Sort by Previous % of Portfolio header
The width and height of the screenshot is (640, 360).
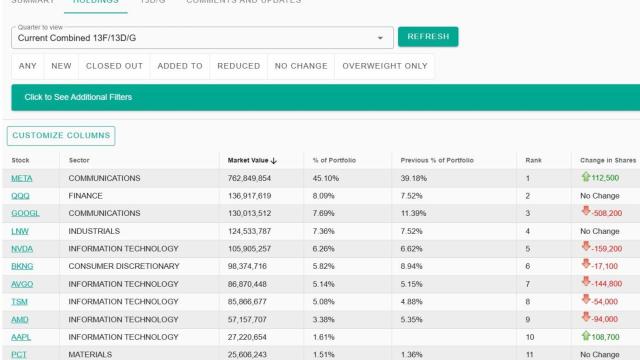tap(437, 160)
